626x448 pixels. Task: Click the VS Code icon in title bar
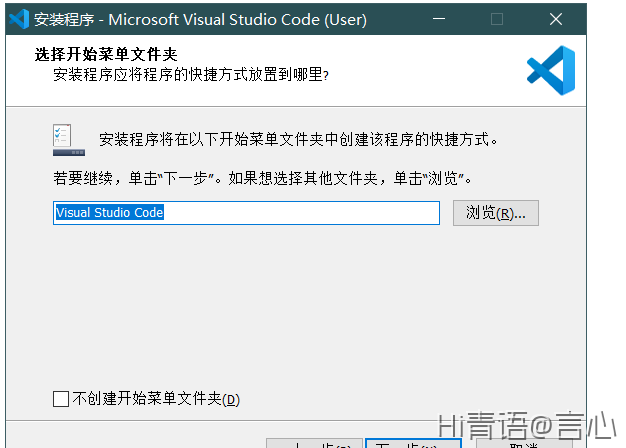click(18, 19)
